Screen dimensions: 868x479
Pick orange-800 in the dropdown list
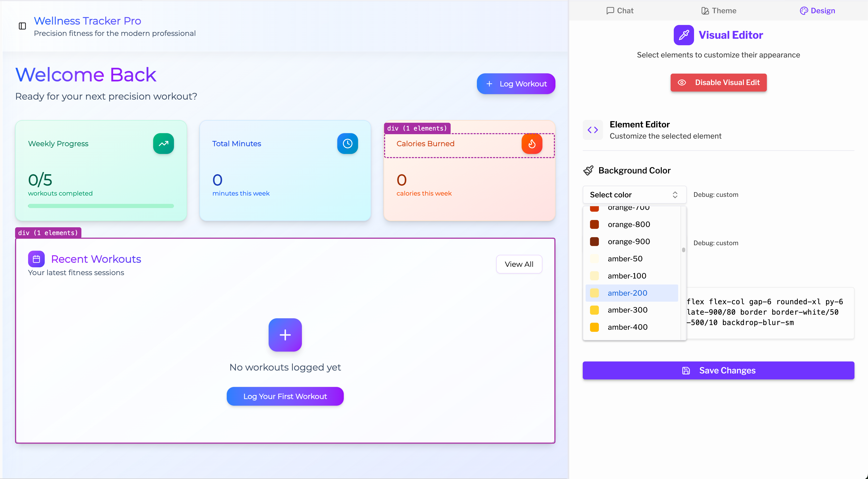[629, 224]
